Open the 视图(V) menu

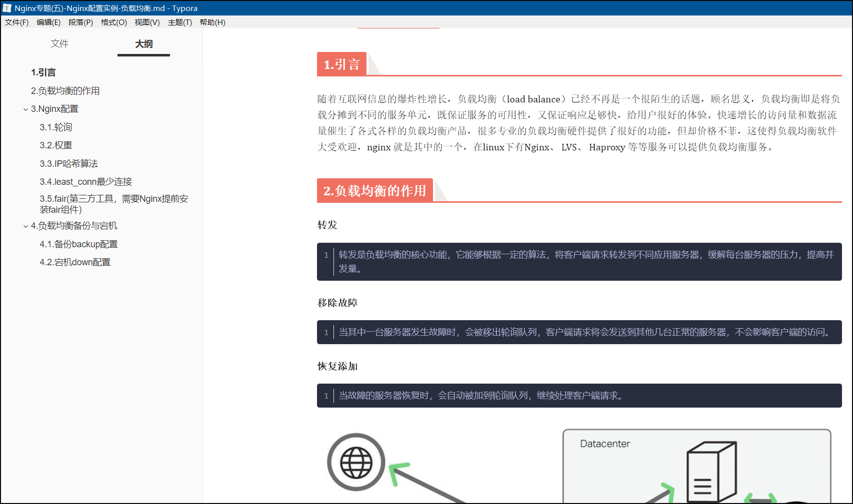147,22
